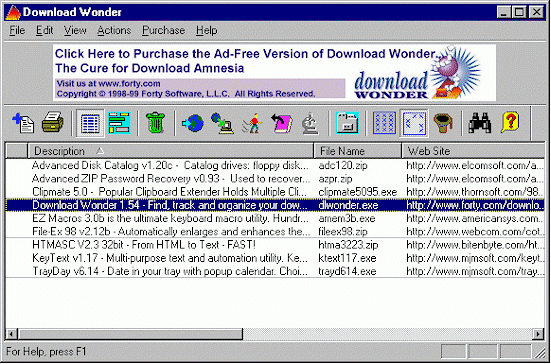Click the cyan window folder icon
Screen dimensions: 551x364
click(347, 123)
